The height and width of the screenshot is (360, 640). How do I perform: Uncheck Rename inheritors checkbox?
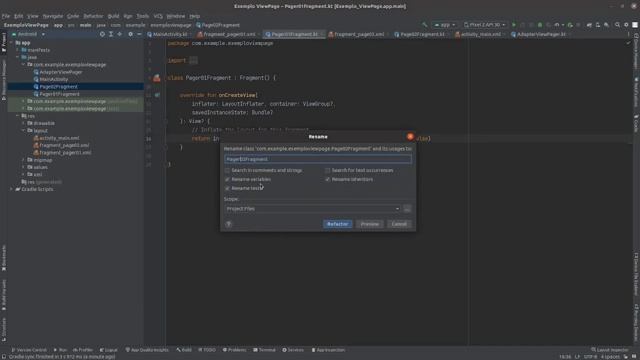click(327, 179)
